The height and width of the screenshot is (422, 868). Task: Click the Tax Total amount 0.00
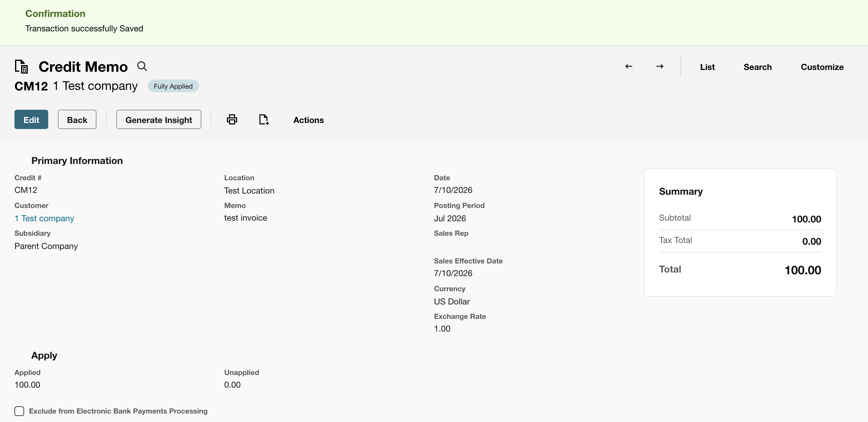click(812, 241)
